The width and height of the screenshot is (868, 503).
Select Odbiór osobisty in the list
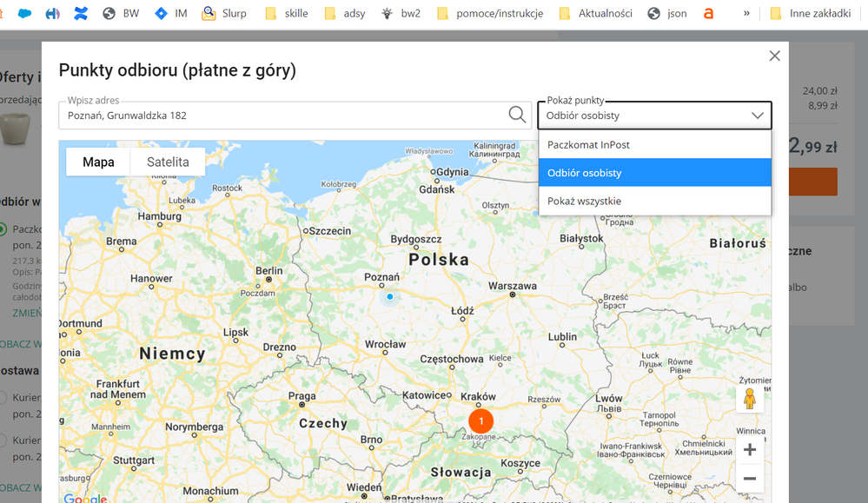[655, 173]
